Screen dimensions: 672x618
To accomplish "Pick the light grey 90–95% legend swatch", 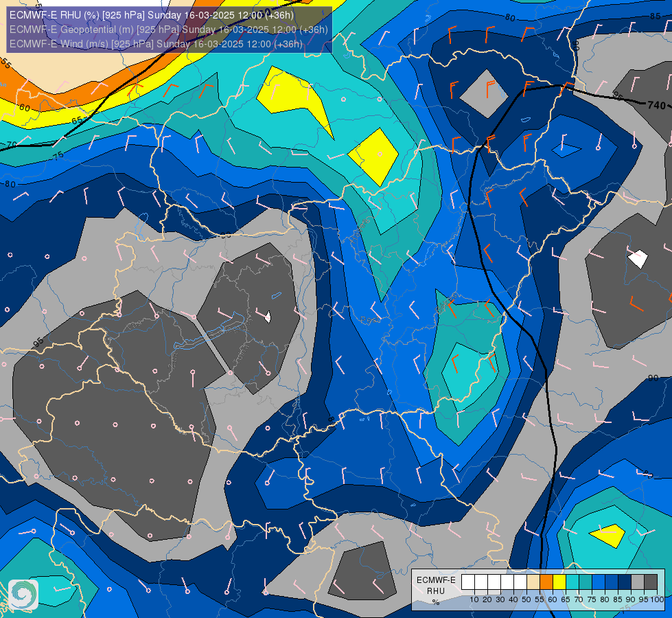I will click(x=638, y=582).
